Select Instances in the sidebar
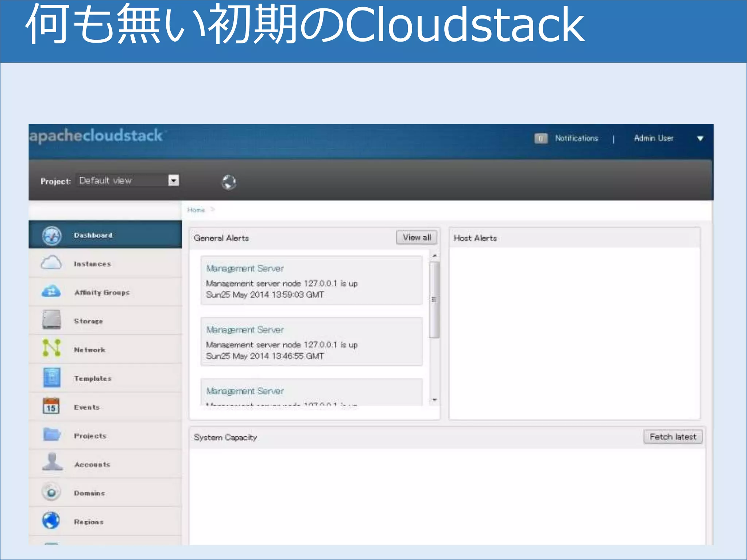 coord(105,263)
